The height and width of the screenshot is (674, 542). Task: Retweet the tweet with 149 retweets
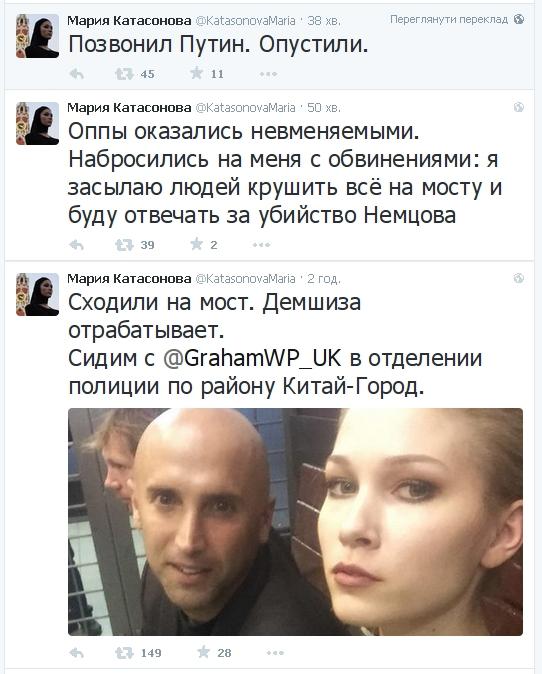click(x=124, y=653)
